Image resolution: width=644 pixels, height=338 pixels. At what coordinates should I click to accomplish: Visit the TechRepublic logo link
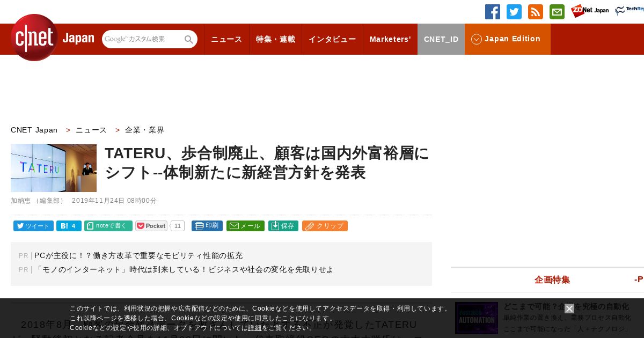click(630, 11)
